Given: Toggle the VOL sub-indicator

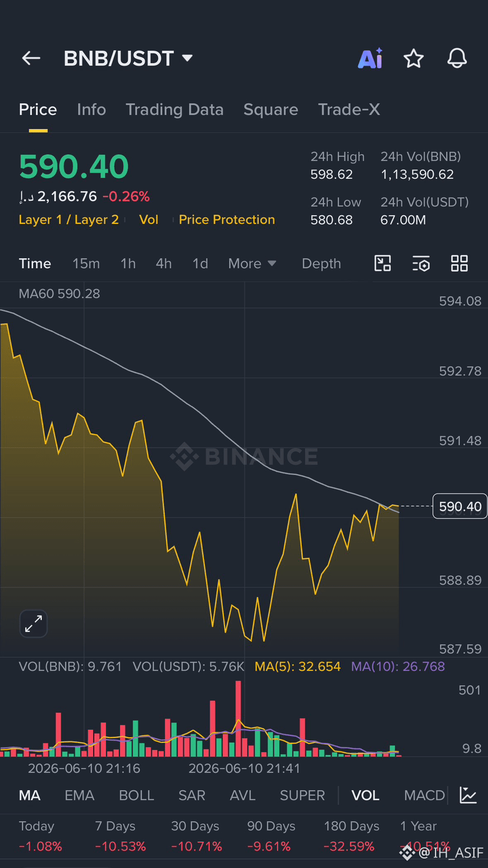Looking at the screenshot, I should [365, 795].
